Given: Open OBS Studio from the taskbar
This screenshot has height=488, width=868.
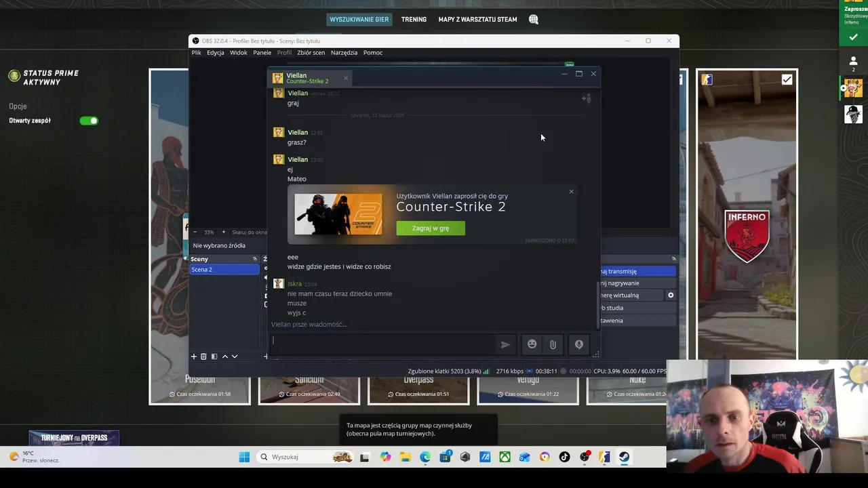Looking at the screenshot, I should pos(585,457).
